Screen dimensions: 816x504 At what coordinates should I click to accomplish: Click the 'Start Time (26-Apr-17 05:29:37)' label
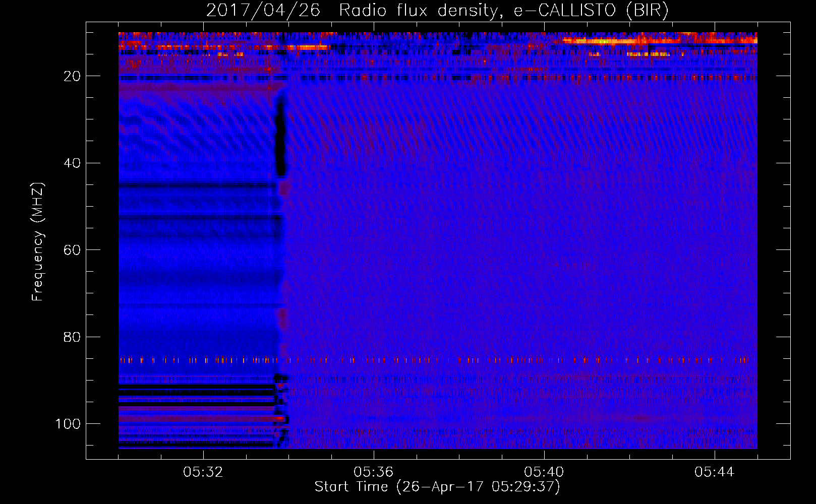[x=437, y=487]
